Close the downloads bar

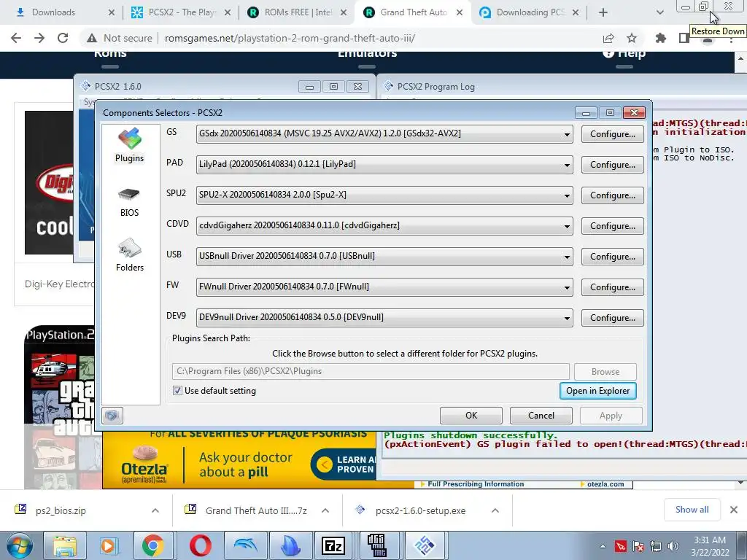pos(734,510)
